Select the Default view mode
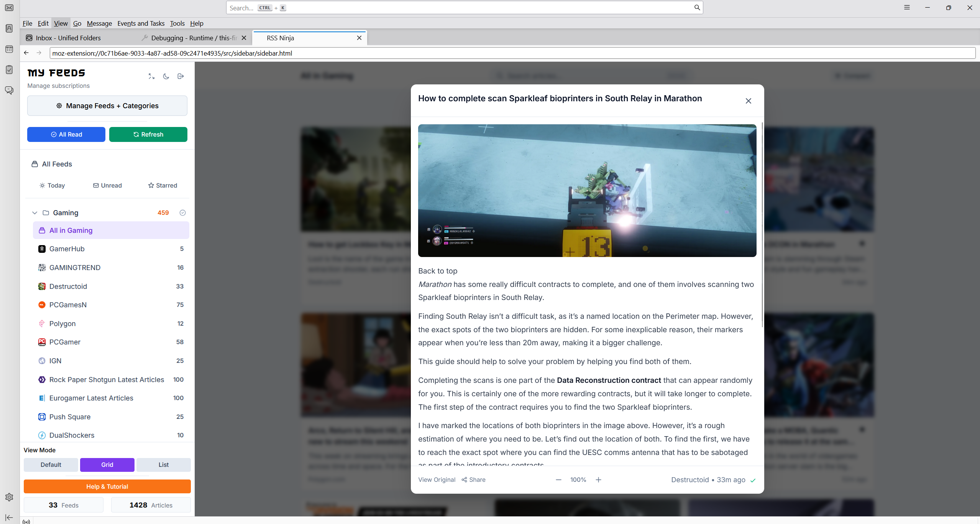980x524 pixels. [x=51, y=465]
